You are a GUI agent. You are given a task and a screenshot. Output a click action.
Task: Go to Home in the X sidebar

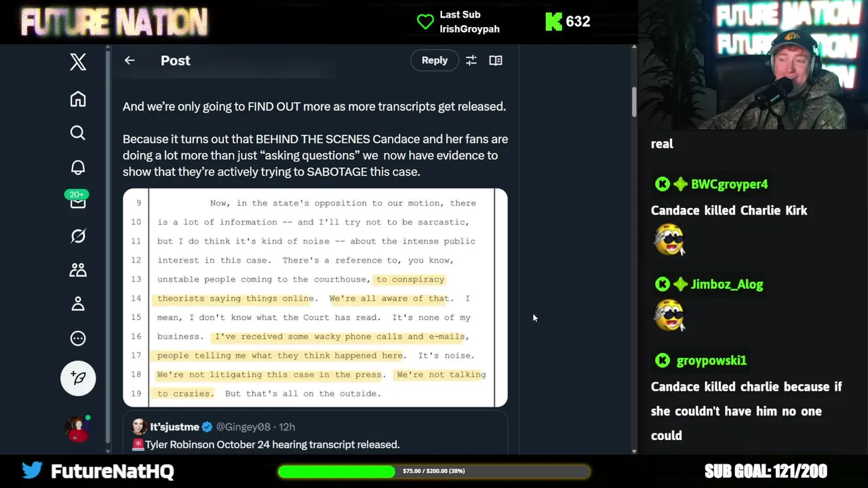78,99
